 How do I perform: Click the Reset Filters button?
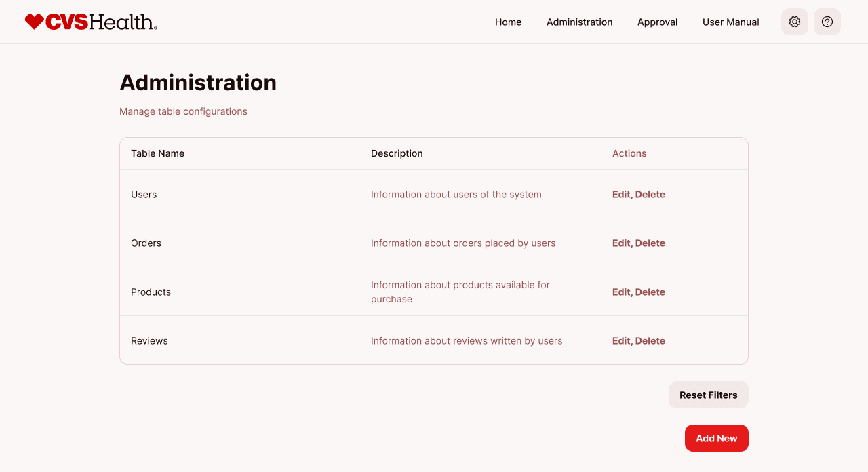[709, 395]
